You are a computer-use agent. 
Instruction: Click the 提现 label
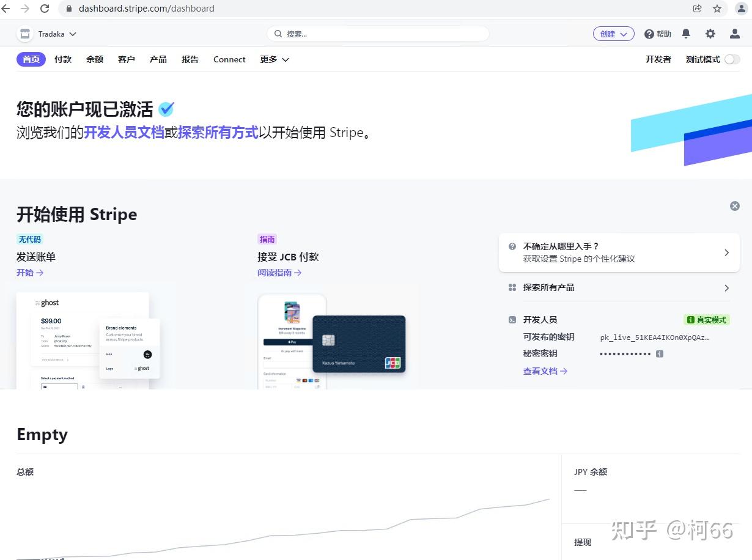tap(583, 542)
